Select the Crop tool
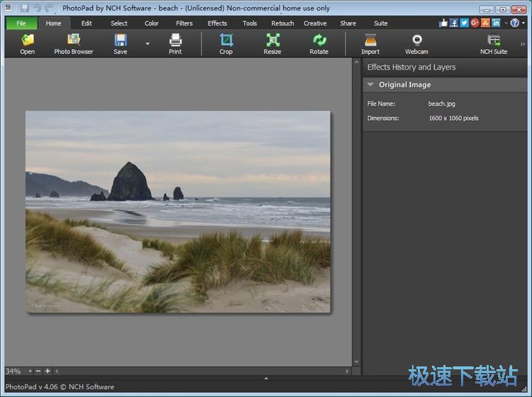 (x=226, y=43)
